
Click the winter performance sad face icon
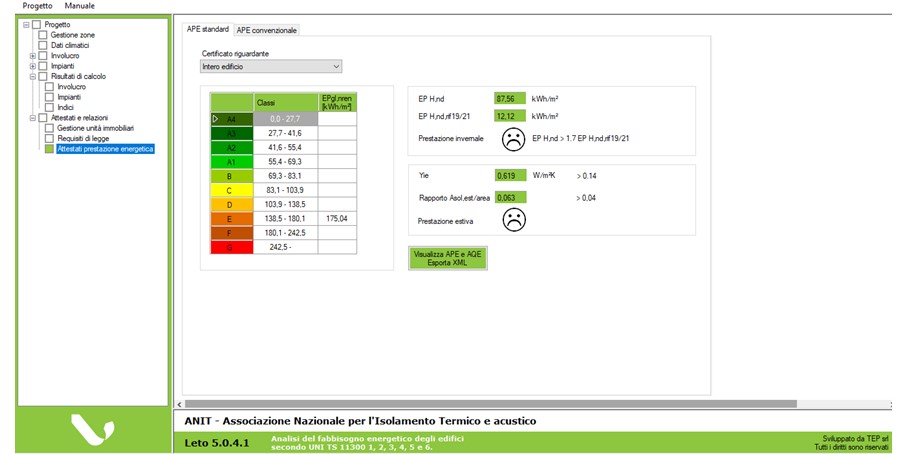(x=513, y=138)
